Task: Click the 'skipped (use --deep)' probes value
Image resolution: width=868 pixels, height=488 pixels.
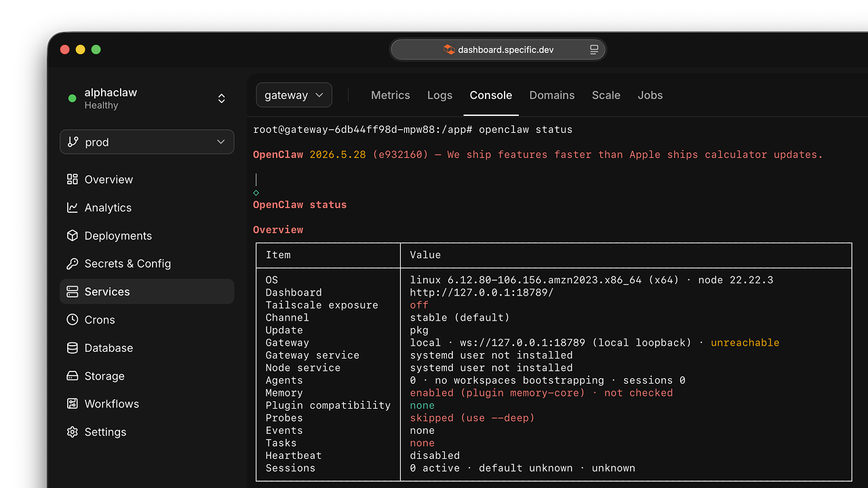Action: coord(472,418)
